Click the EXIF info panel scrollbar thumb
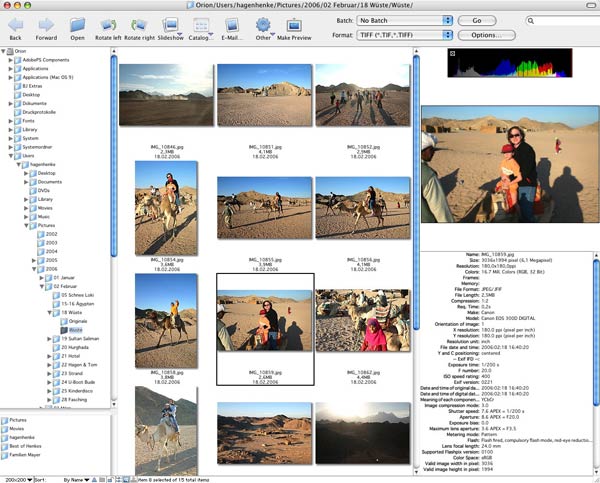The width and height of the screenshot is (600, 483). 596,332
